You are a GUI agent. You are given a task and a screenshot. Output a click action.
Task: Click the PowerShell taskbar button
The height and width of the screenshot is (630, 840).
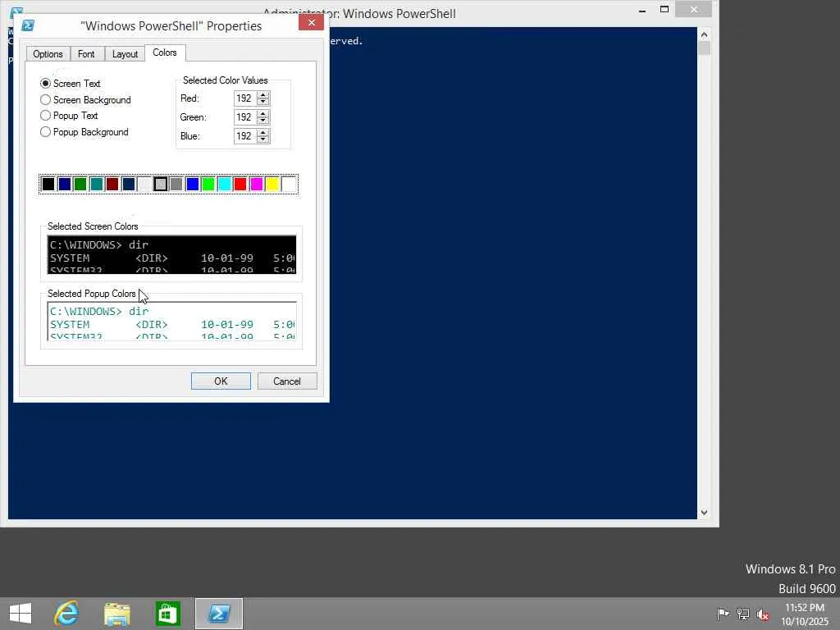[x=218, y=614]
